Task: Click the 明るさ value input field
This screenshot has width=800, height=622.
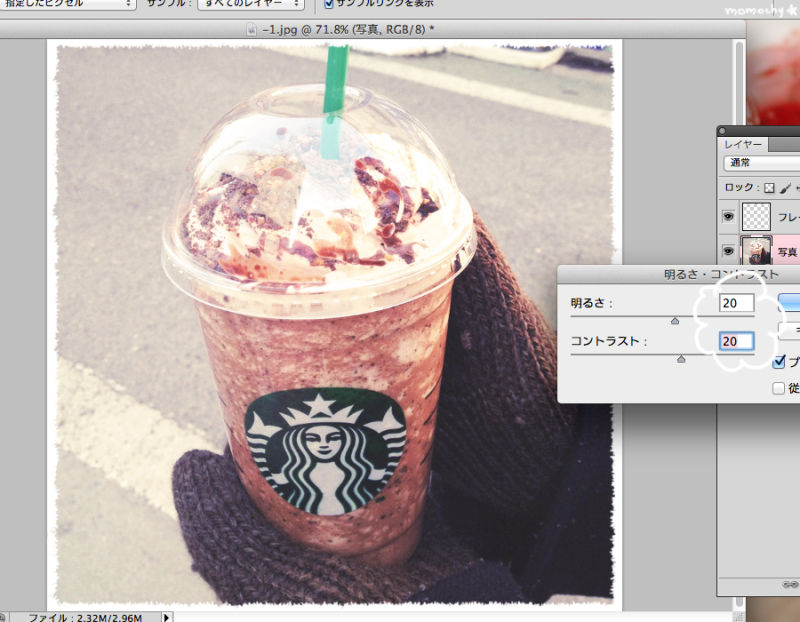Action: 736,303
